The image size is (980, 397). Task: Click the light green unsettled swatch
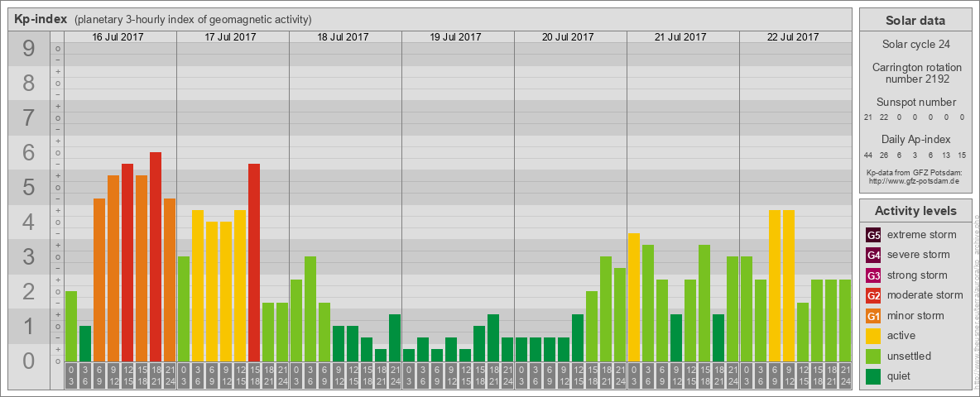click(873, 356)
